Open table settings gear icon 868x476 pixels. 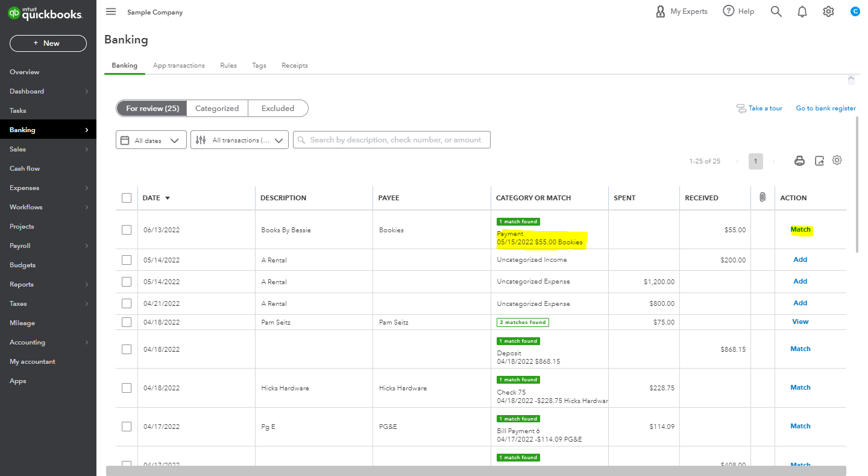click(837, 160)
